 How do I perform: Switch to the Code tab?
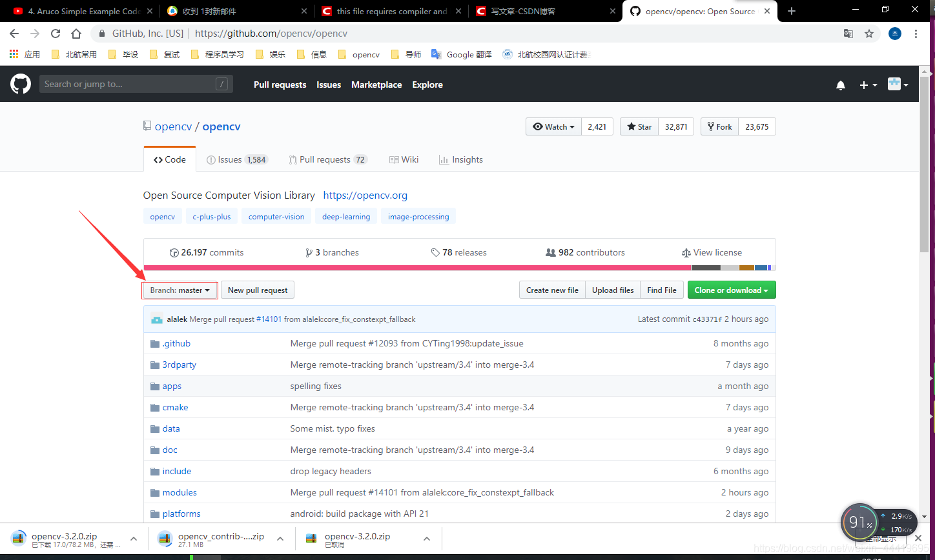click(169, 159)
